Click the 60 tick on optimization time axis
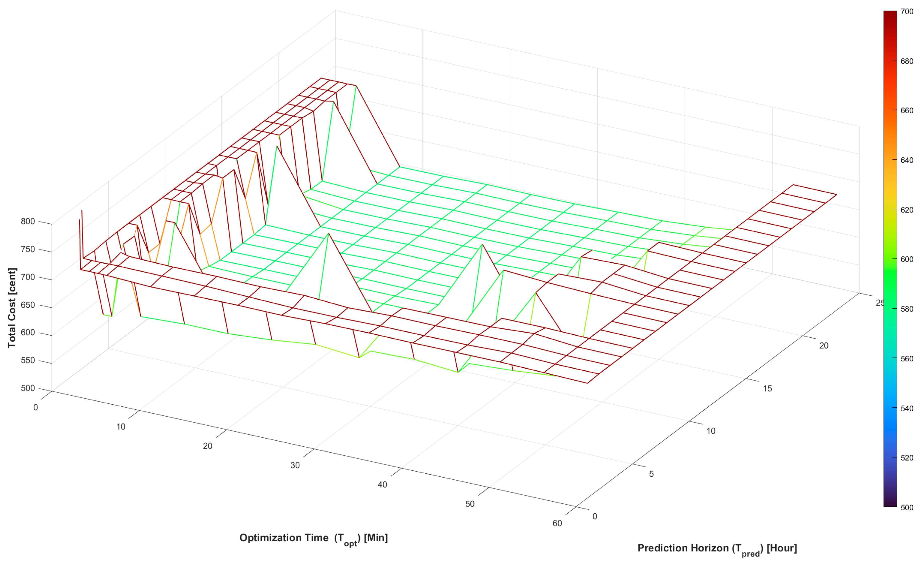This screenshot has width=924, height=564. coord(557,523)
